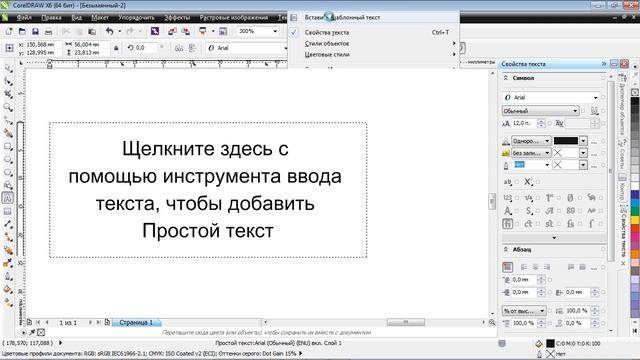The height and width of the screenshot is (360, 640).
Task: Click the Undo arrow icon
Action: pyautogui.click(x=109, y=31)
